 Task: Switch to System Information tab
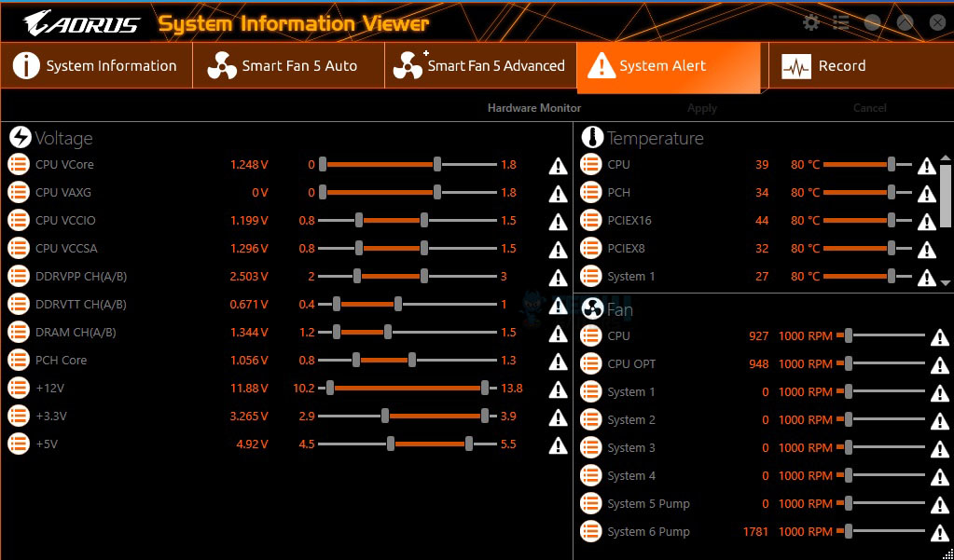pyautogui.click(x=97, y=65)
